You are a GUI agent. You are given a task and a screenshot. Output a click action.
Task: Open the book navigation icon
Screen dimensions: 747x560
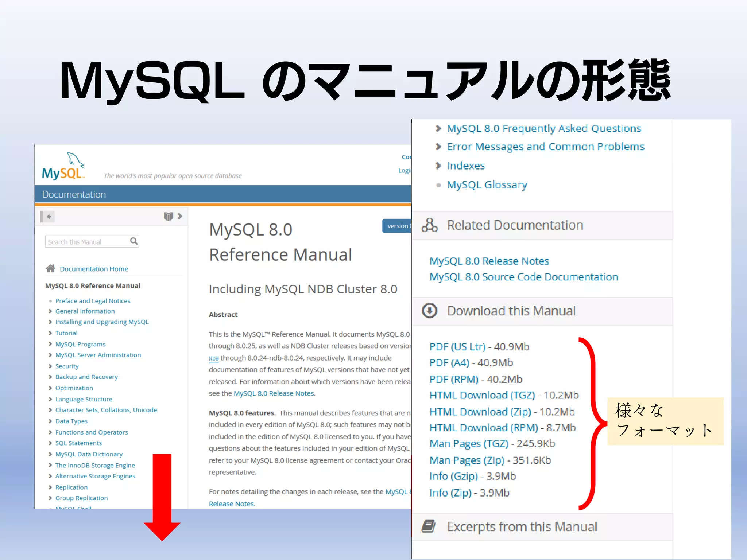[x=168, y=217]
